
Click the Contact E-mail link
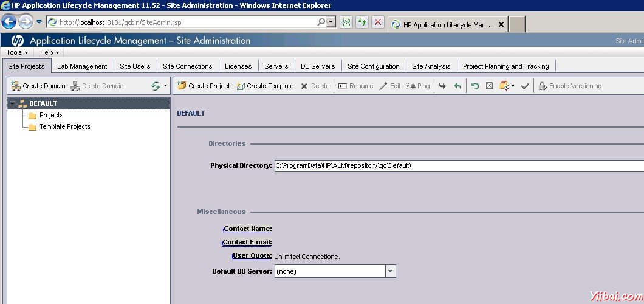[x=247, y=242]
